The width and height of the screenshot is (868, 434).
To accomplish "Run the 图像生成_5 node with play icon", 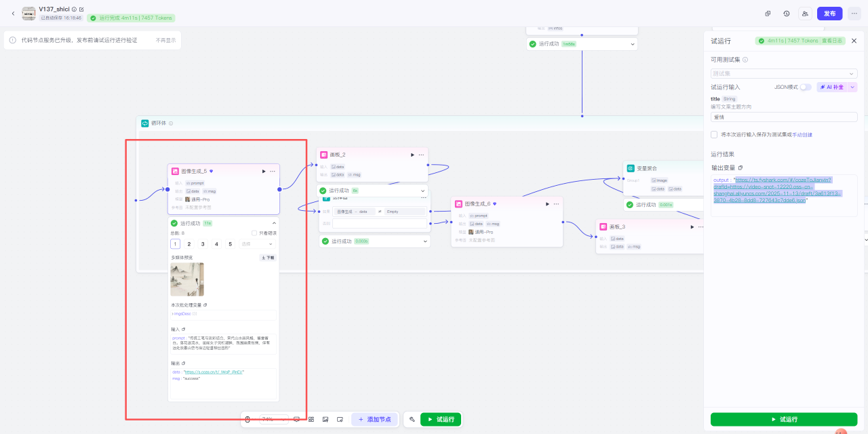I will pos(264,172).
